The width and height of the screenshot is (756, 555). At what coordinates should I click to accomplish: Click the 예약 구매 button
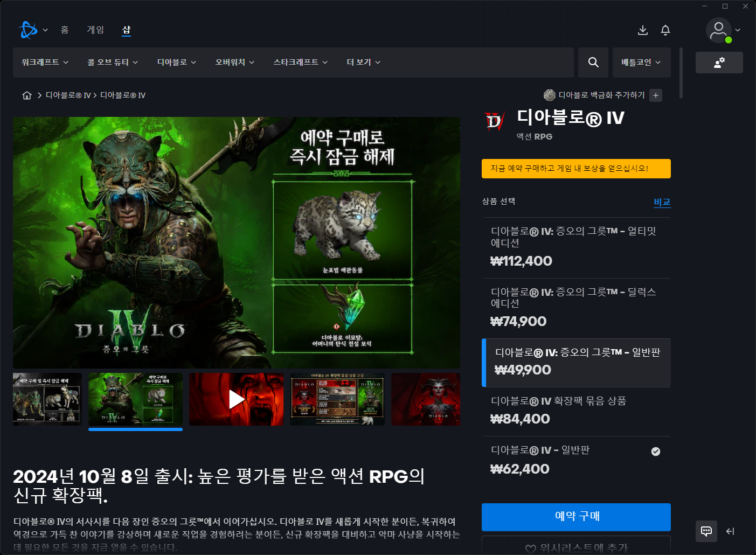[576, 516]
